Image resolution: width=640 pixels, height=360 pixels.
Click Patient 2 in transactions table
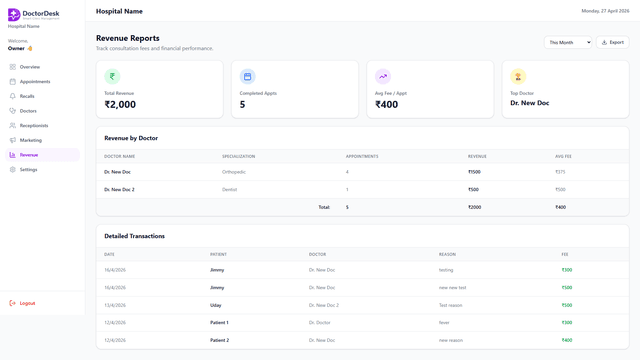pos(220,340)
